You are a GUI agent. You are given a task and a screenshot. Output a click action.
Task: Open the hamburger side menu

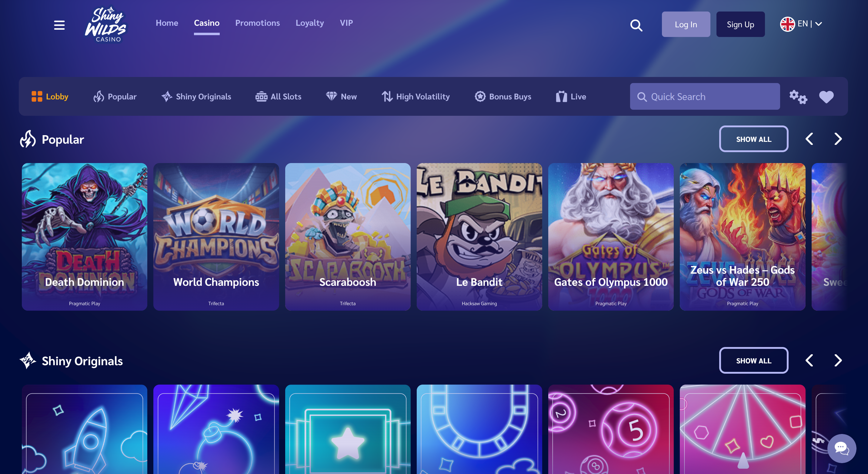[x=59, y=25]
